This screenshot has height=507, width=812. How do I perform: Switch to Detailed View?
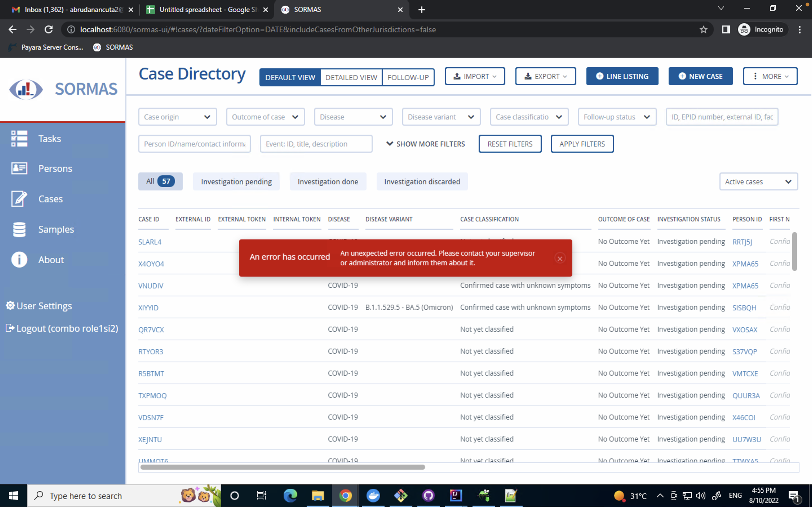(351, 77)
